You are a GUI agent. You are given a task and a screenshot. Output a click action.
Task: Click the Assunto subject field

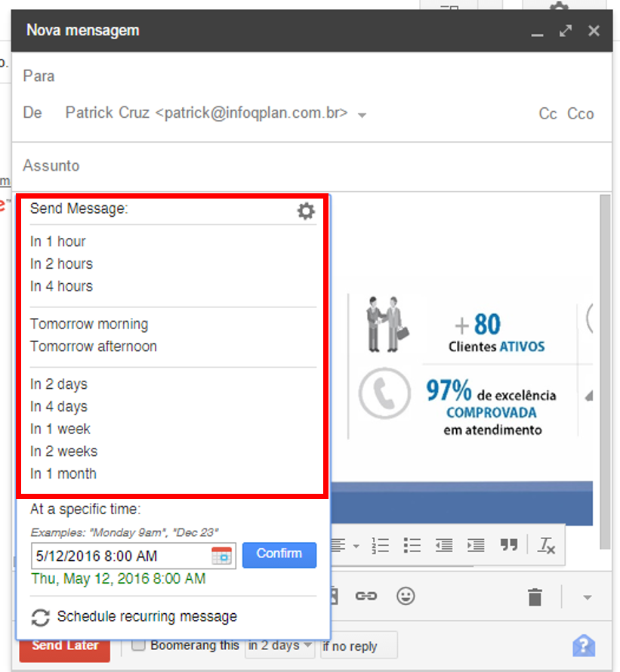312,166
